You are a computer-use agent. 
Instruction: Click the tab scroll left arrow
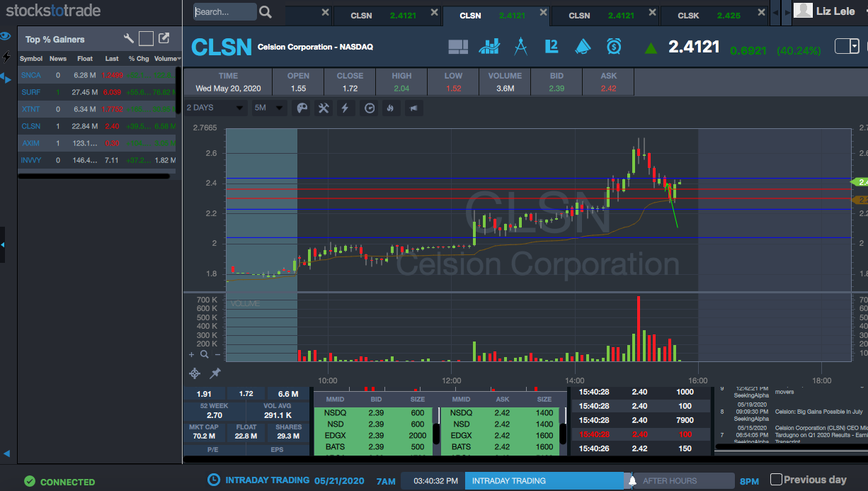(775, 13)
